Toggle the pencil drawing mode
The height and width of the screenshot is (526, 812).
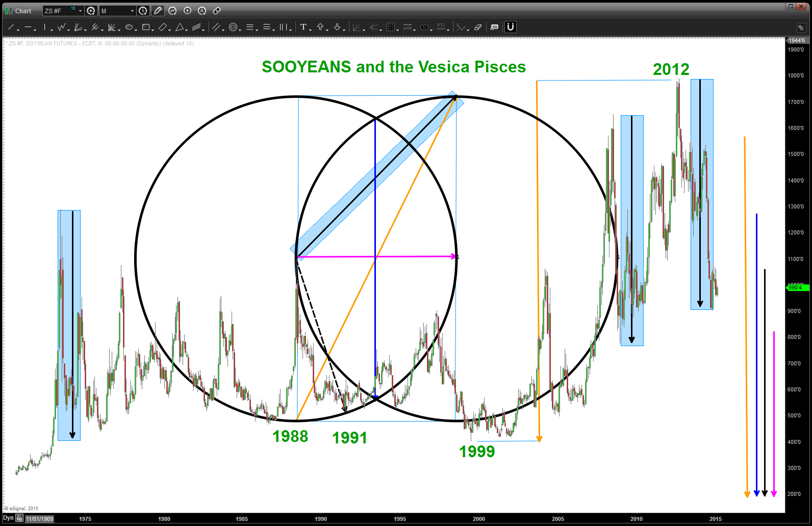pyautogui.click(x=158, y=11)
